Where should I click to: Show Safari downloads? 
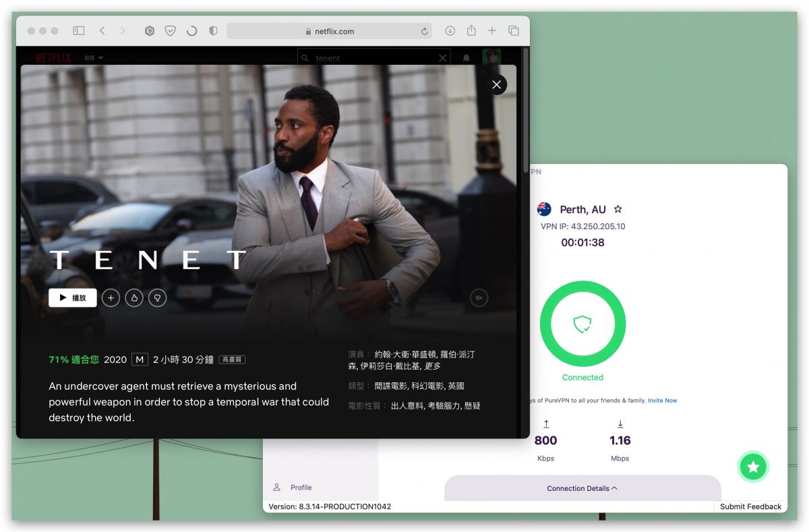(450, 31)
